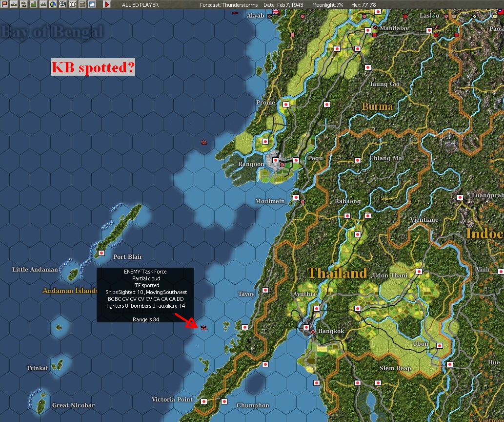Image resolution: width=504 pixels, height=422 pixels.
Task: Click the Vientiane map label
Action: click(x=424, y=219)
